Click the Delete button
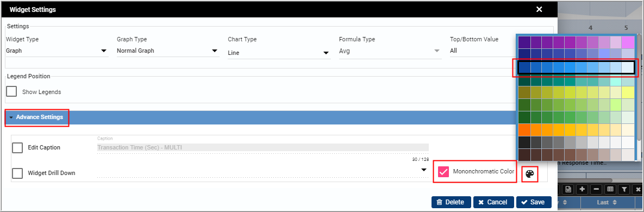Image resolution: width=644 pixels, height=212 pixels. pos(451,202)
